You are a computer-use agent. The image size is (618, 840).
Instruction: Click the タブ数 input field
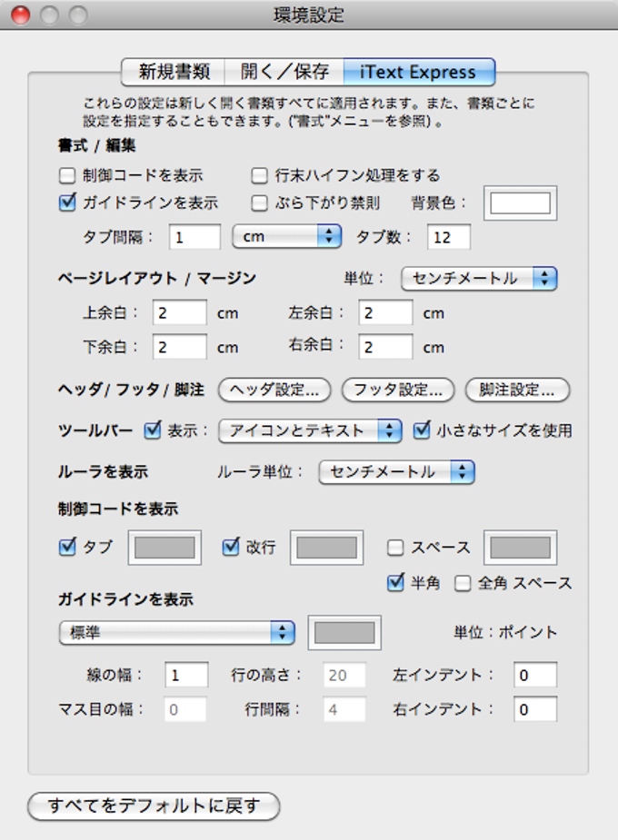pyautogui.click(x=449, y=237)
